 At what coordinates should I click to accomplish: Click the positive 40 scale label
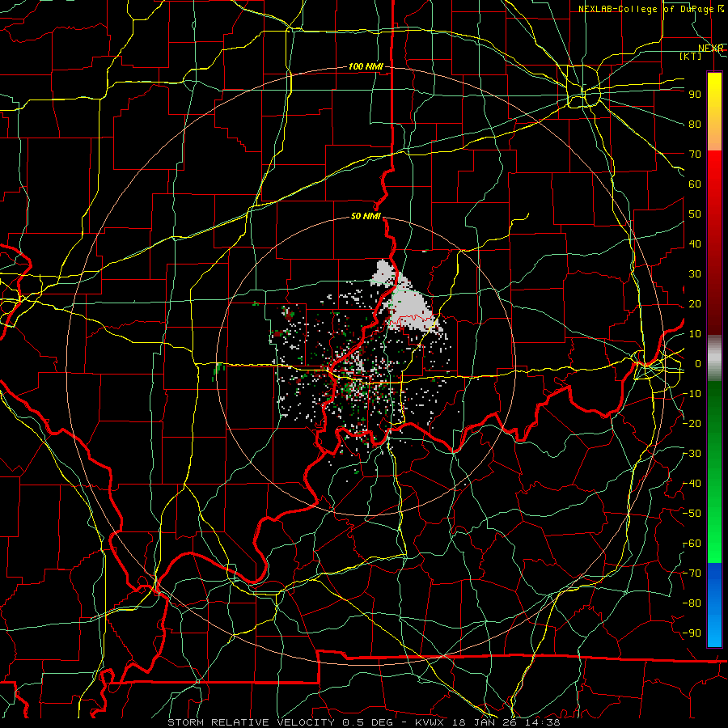click(x=695, y=244)
